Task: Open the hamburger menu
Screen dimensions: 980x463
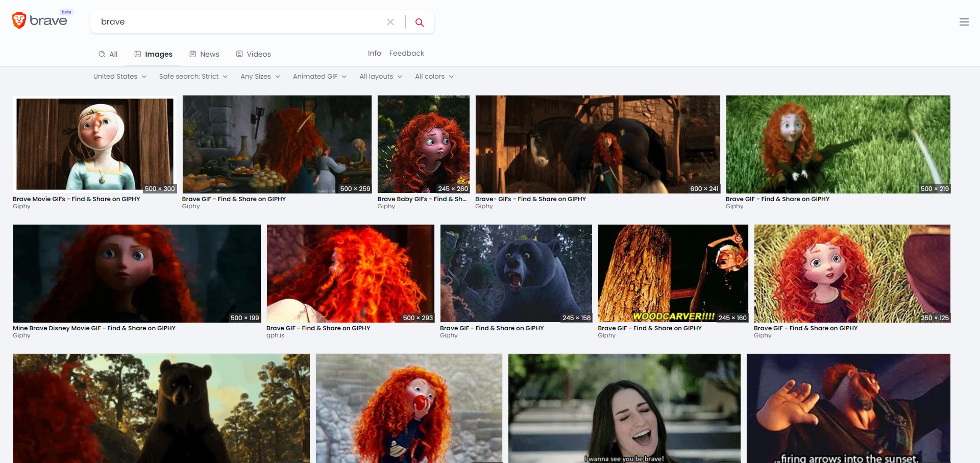Action: pos(964,22)
